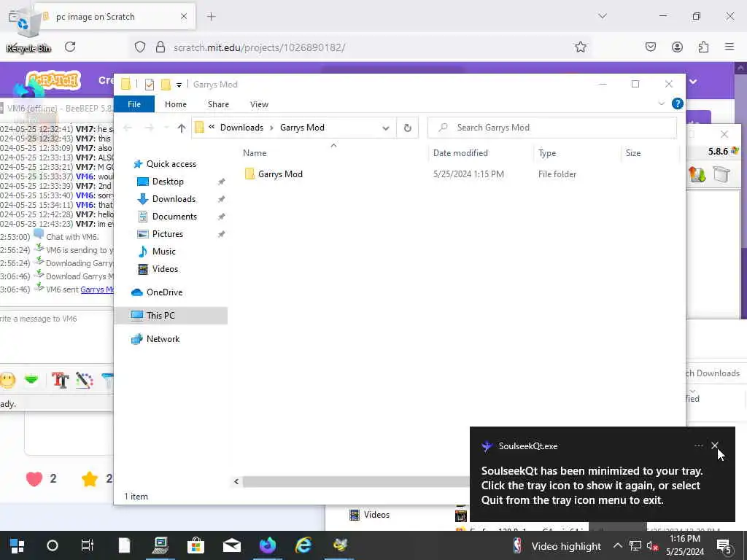Open Videos in Explorer navigation pane

click(165, 269)
